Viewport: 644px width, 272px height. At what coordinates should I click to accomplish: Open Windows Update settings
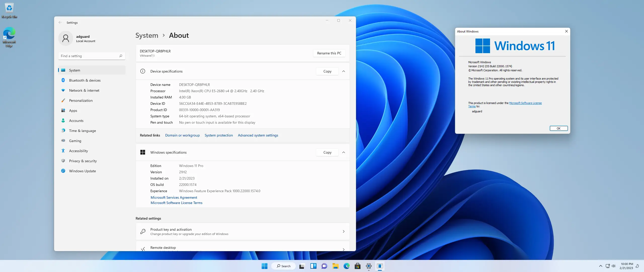click(x=92, y=171)
